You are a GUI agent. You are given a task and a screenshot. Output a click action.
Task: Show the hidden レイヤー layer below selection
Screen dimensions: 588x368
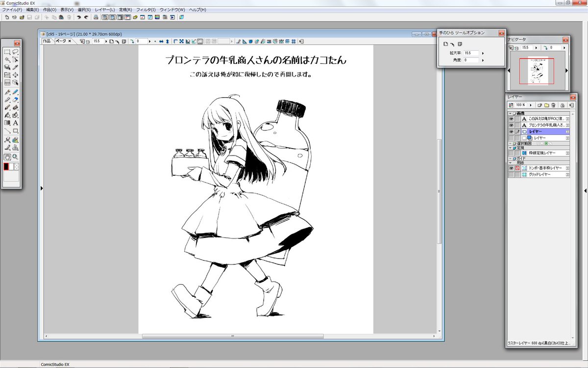pyautogui.click(x=511, y=138)
